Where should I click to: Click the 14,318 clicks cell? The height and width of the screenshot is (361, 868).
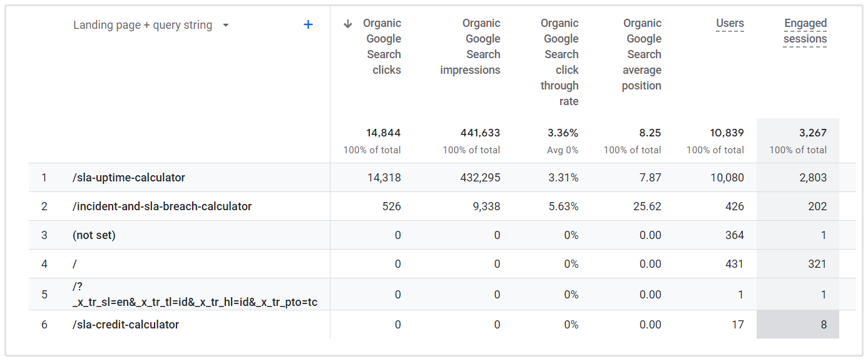(x=383, y=178)
